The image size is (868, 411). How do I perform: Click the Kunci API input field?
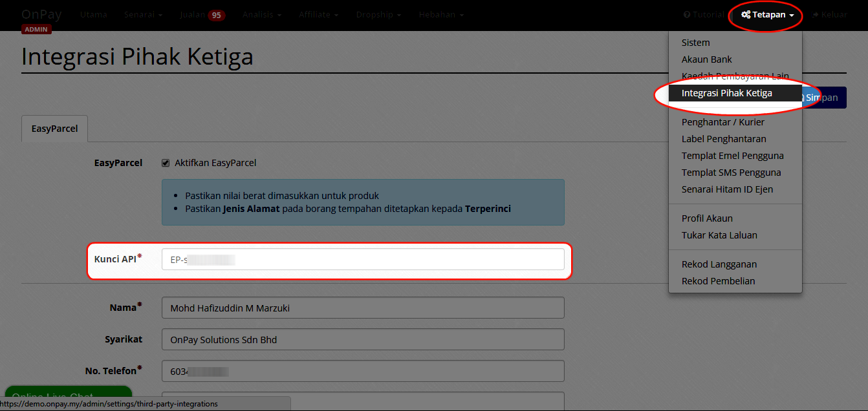point(363,259)
